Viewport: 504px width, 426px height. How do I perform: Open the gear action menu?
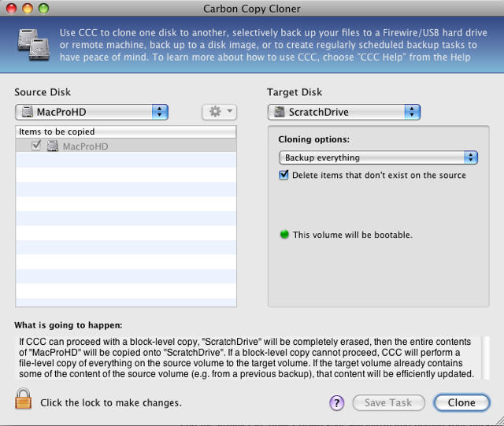click(x=220, y=112)
